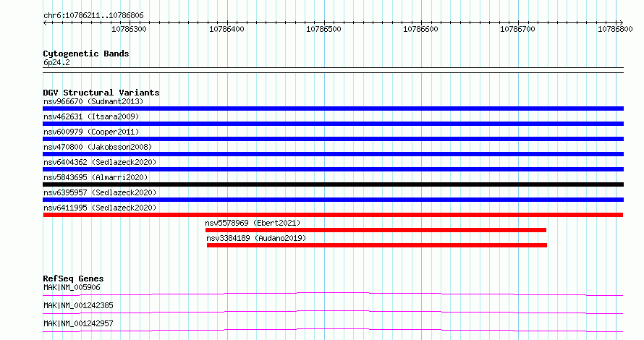Viewport: 644px width, 340px height.
Task: Open the MAK|NM_001242385 transcript label
Action: point(78,305)
